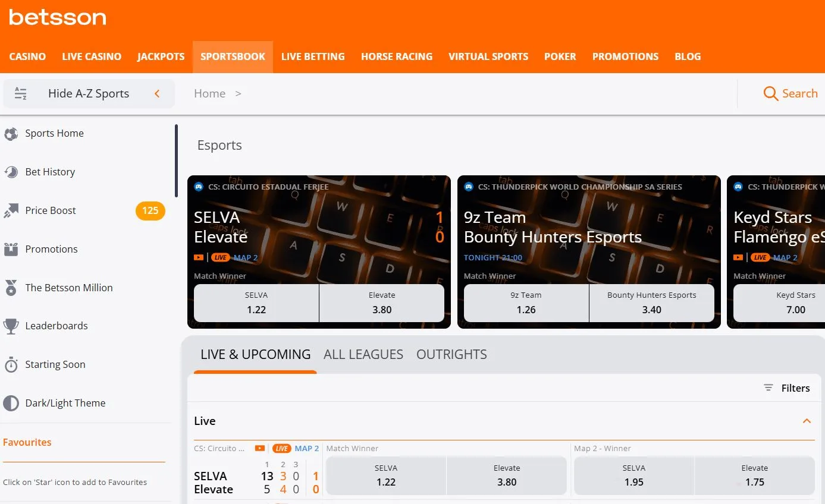This screenshot has width=825, height=504.
Task: Open the Filters control
Action: coord(786,388)
